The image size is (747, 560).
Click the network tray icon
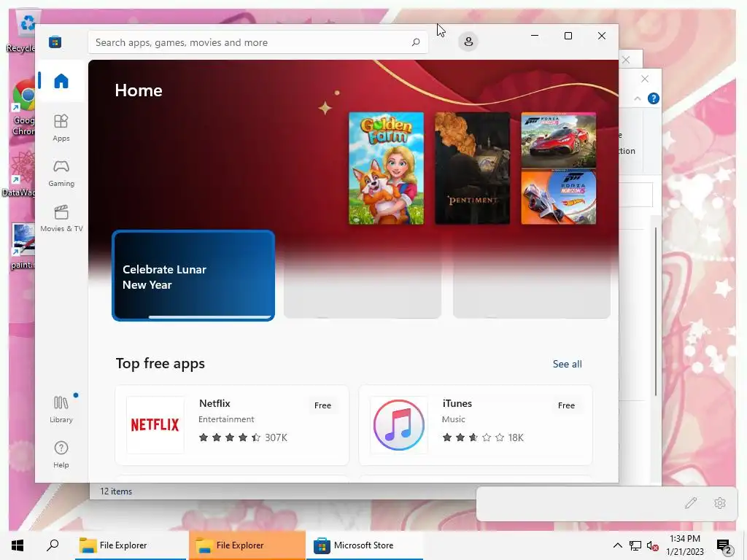(635, 545)
